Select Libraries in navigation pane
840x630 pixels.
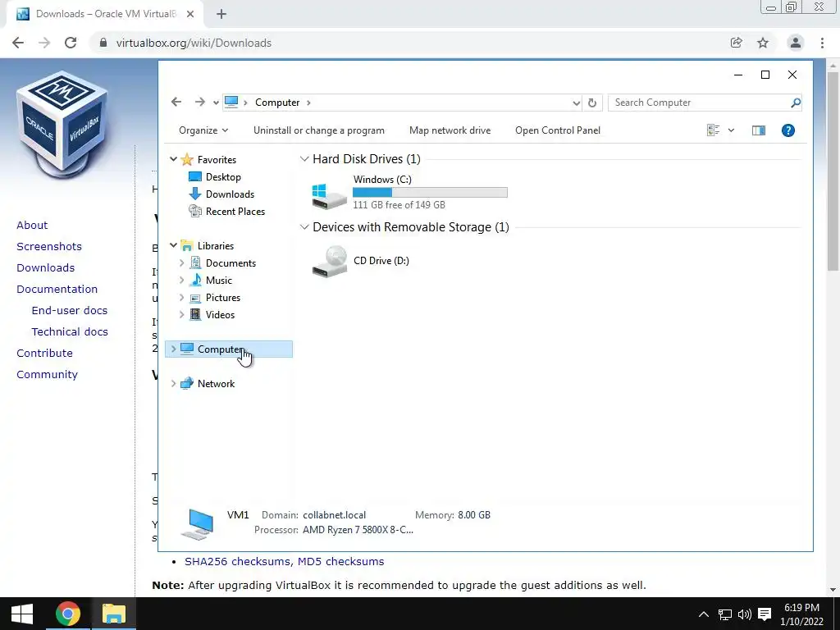point(216,246)
